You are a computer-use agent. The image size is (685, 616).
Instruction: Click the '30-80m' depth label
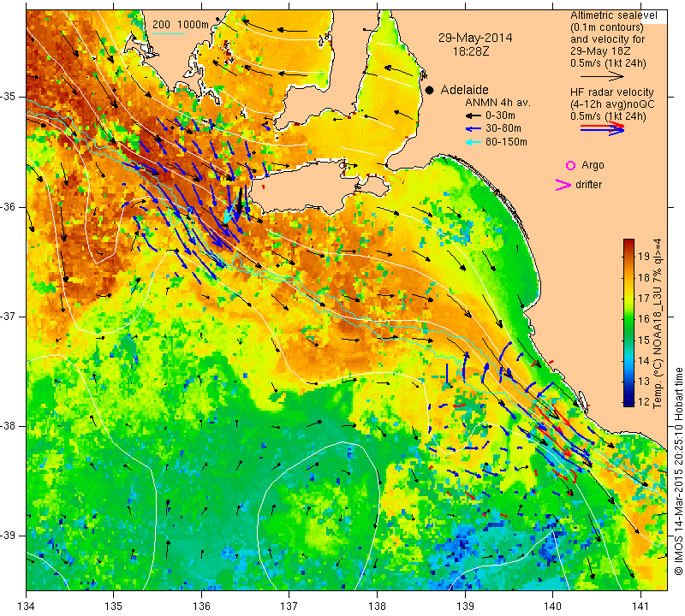click(x=503, y=129)
